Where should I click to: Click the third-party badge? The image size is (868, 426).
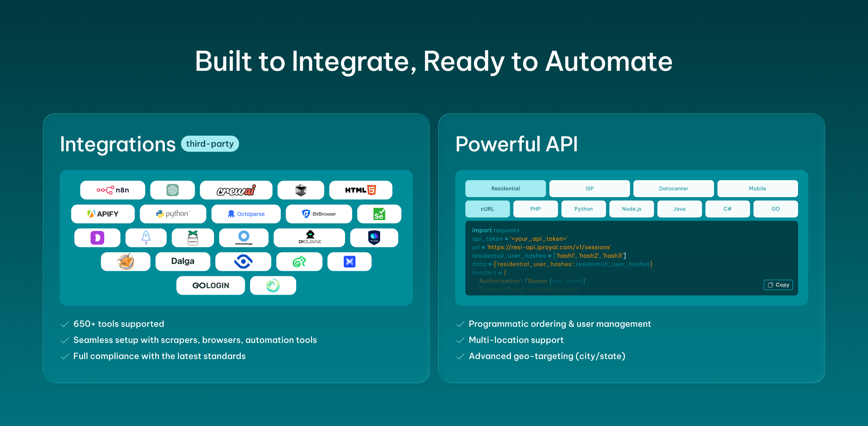coord(210,144)
